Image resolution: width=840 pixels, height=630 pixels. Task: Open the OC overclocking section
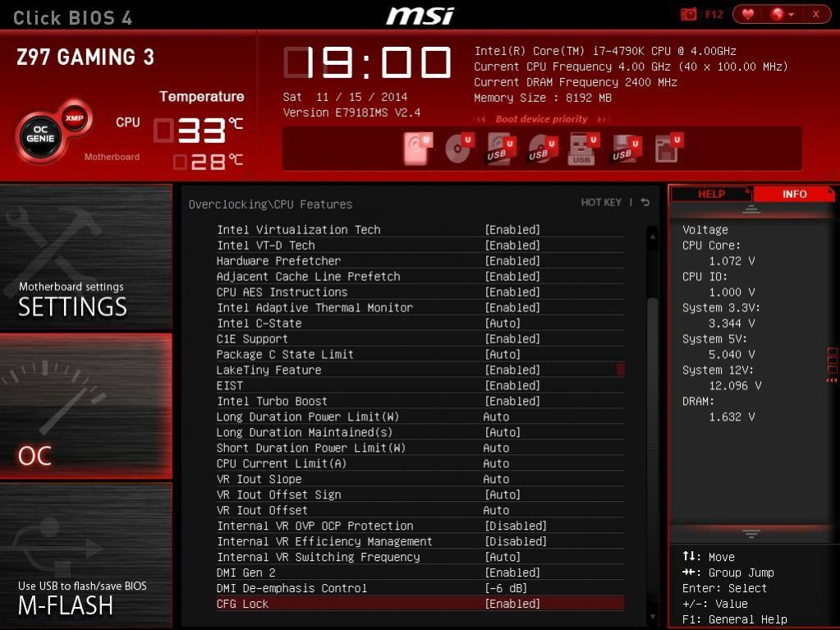85,406
